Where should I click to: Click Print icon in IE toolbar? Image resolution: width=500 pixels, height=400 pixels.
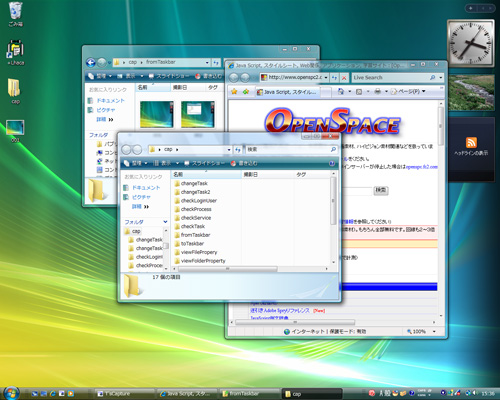coord(377,91)
